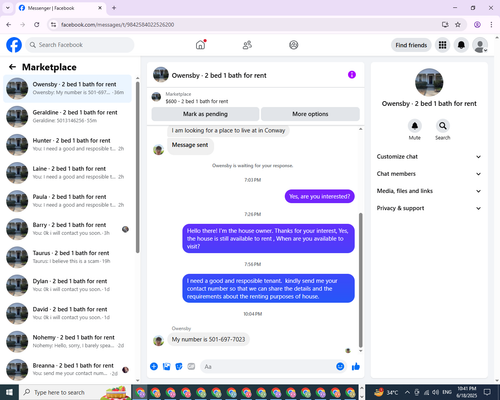This screenshot has height=400, width=500.
Task: Open the Notifications bell in header
Action: [461, 45]
